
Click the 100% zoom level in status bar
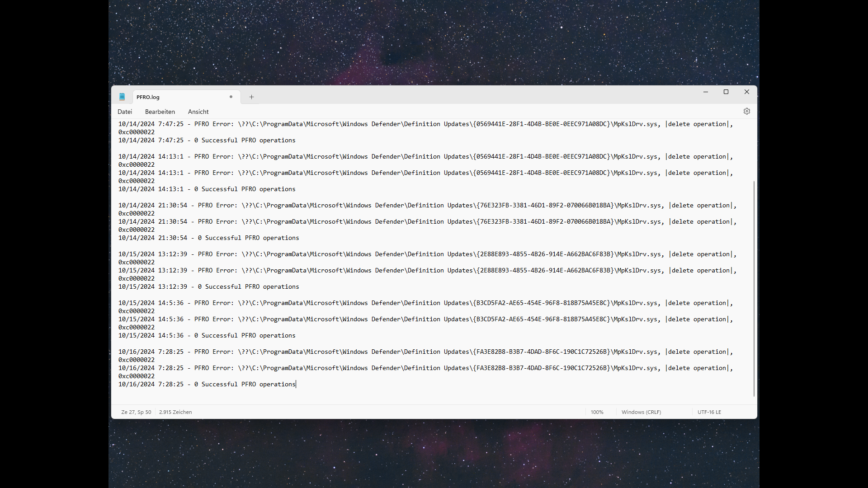[x=597, y=412]
